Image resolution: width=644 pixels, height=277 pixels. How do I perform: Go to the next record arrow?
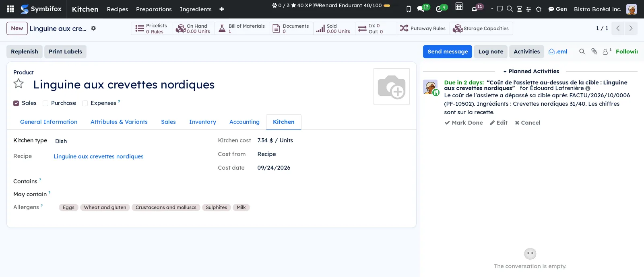(631, 28)
